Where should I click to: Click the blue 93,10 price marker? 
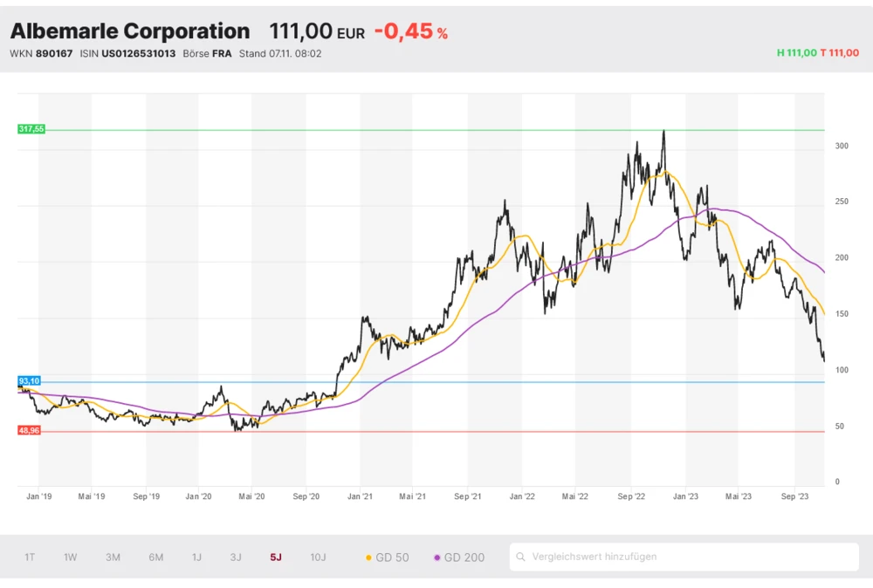(29, 381)
